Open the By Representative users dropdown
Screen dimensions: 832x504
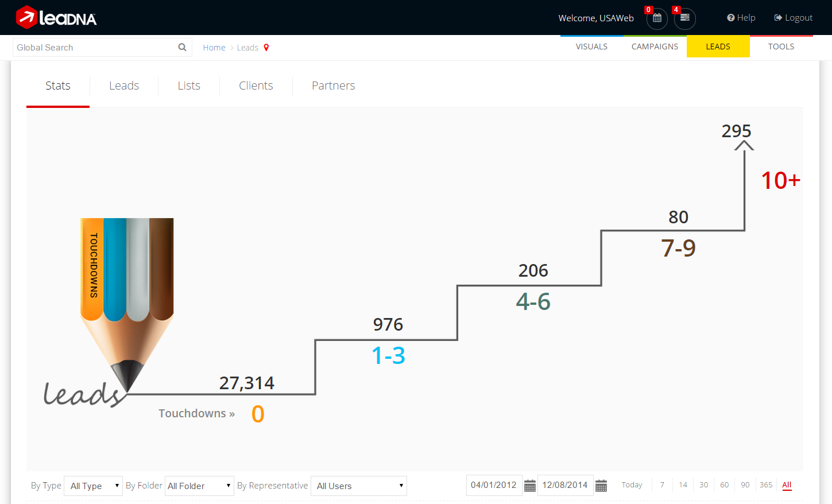[x=359, y=486]
